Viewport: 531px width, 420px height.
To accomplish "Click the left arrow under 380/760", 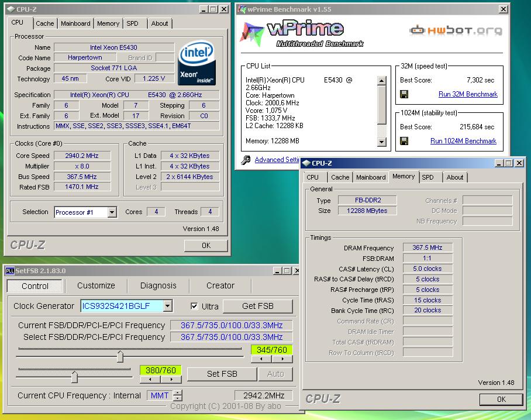I will [x=150, y=380].
